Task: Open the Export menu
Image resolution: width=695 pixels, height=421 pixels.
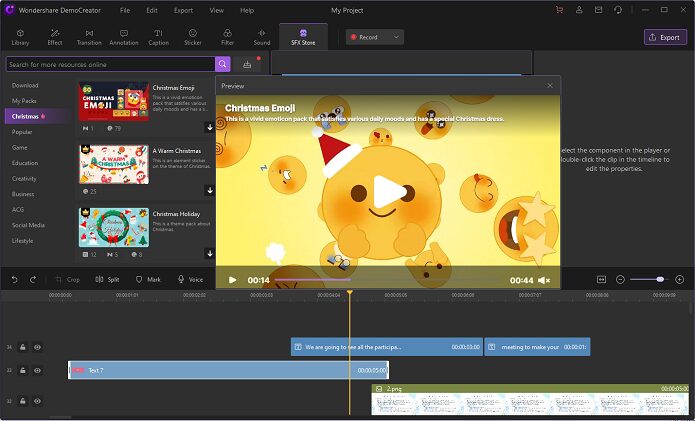Action: pos(183,10)
